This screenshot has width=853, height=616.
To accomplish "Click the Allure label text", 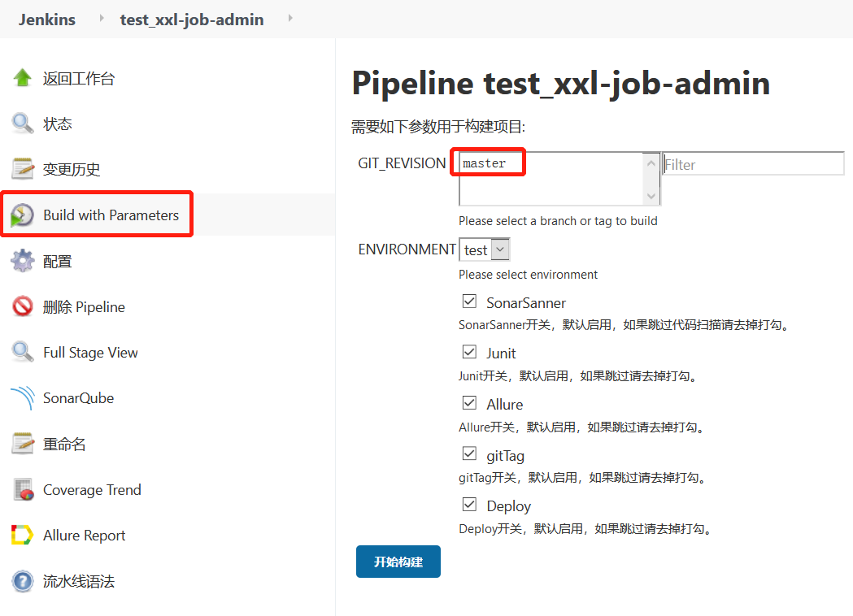I will (x=505, y=405).
